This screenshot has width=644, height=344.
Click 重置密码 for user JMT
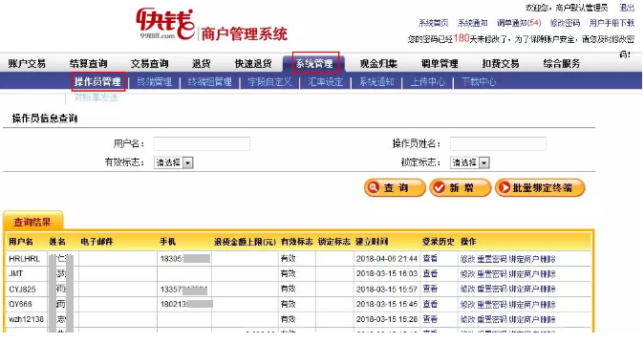click(x=492, y=274)
